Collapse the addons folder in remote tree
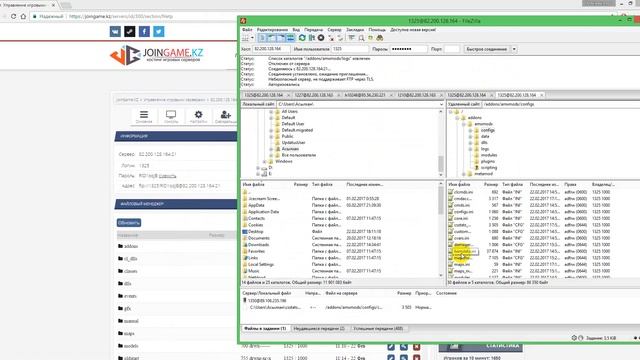Viewport: 640px width, 360px height. (x=457, y=118)
